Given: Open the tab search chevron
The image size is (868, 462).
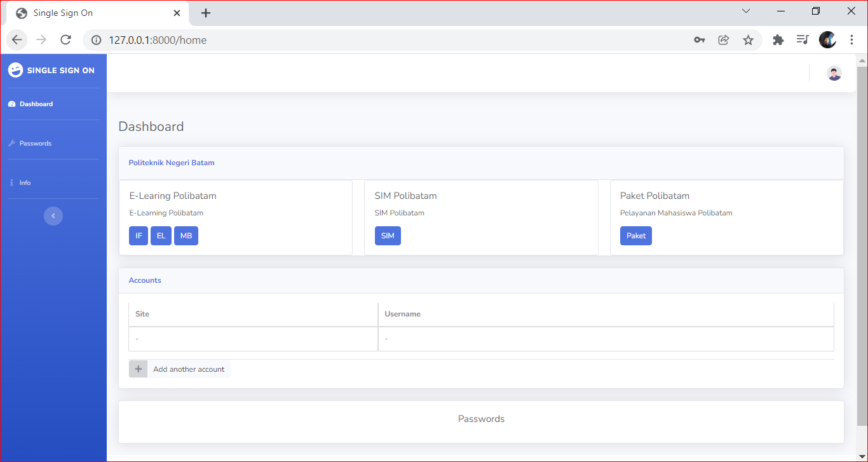Looking at the screenshot, I should point(746,11).
